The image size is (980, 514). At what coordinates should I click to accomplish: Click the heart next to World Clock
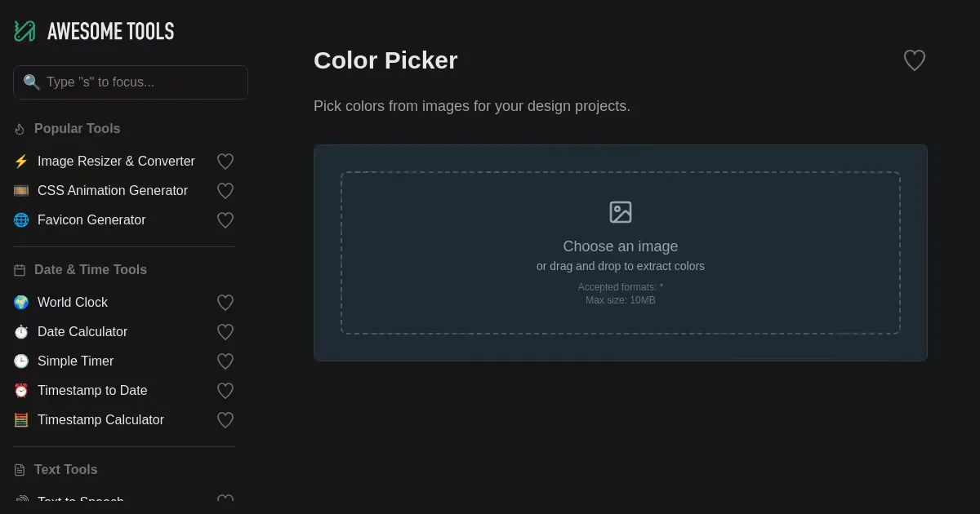(225, 303)
